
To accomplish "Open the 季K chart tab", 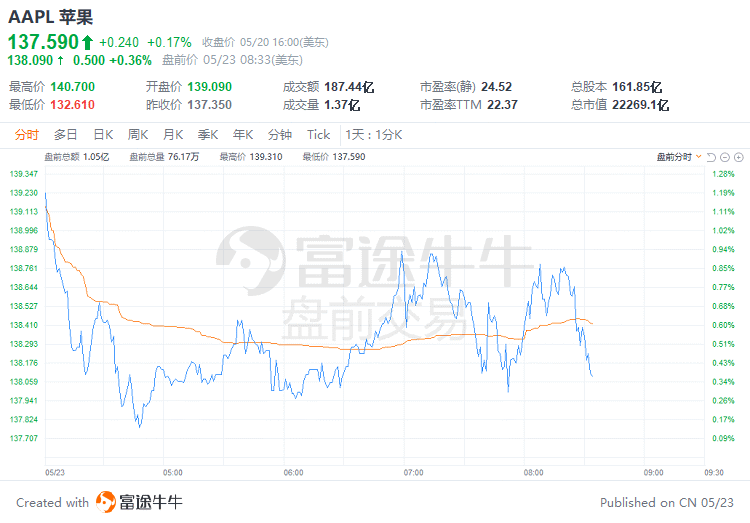I will coord(208,134).
